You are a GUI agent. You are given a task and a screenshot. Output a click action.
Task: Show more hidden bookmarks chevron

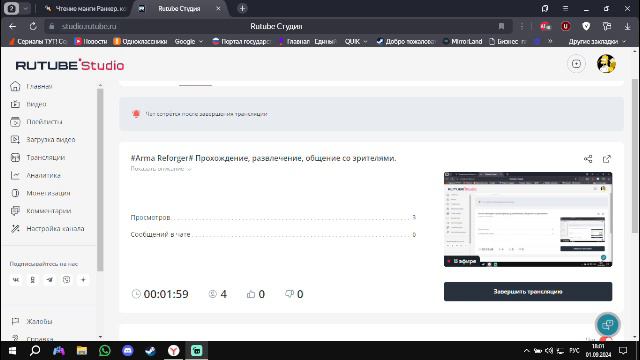(550, 41)
